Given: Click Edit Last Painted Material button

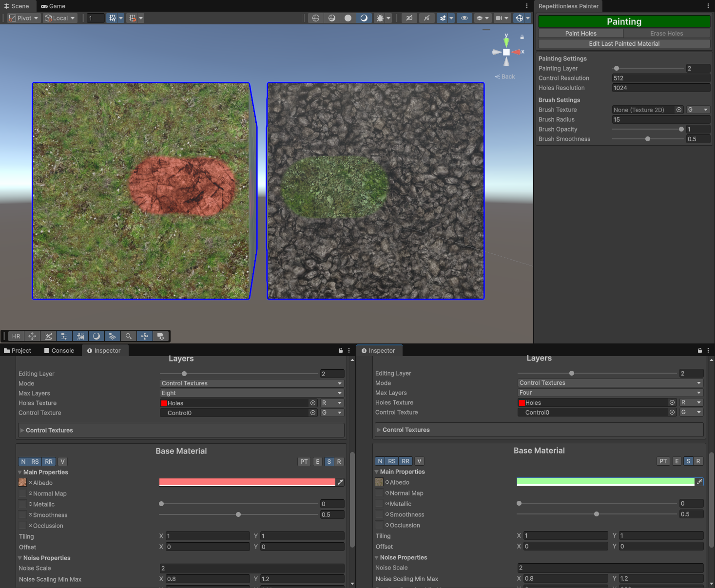Looking at the screenshot, I should point(624,44).
